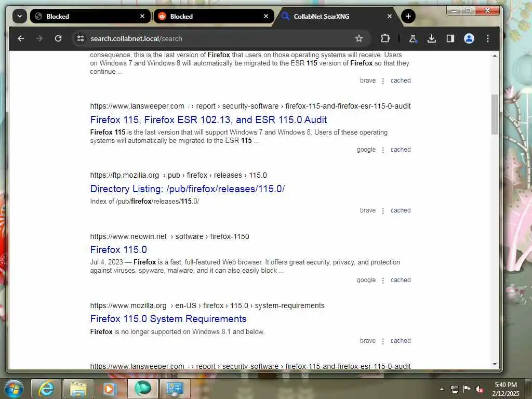Open the control panel taskbar icon

tap(175, 389)
